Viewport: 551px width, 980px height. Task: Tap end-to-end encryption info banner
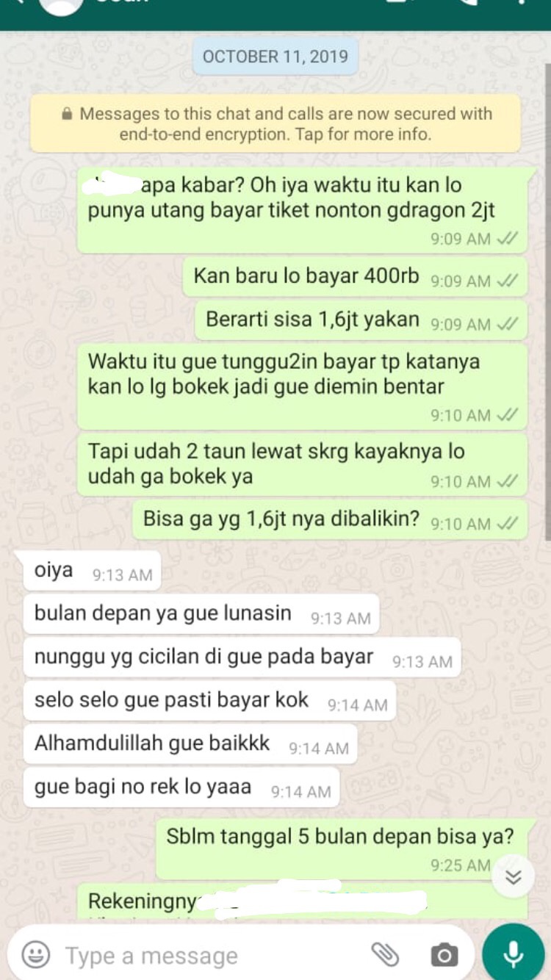click(x=275, y=123)
